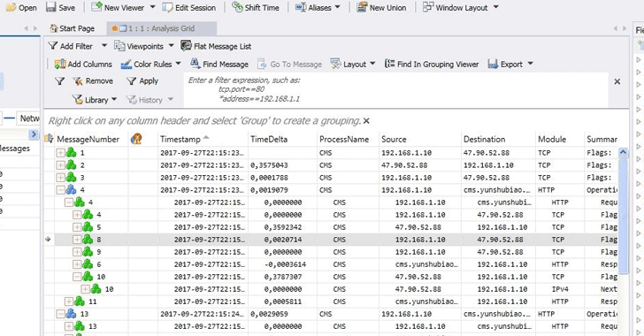Click the left panel blue collapse arrow
Image resolution: width=644 pixels, height=336 pixels.
(34, 134)
